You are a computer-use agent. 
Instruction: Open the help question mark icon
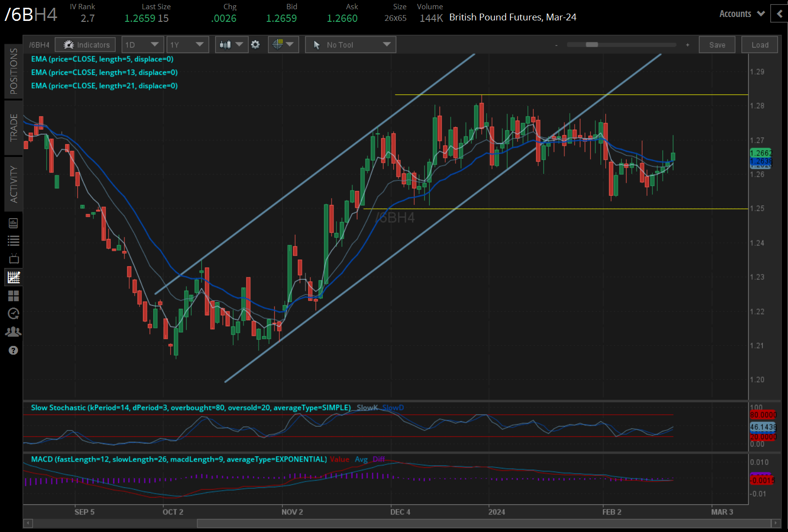(x=13, y=350)
